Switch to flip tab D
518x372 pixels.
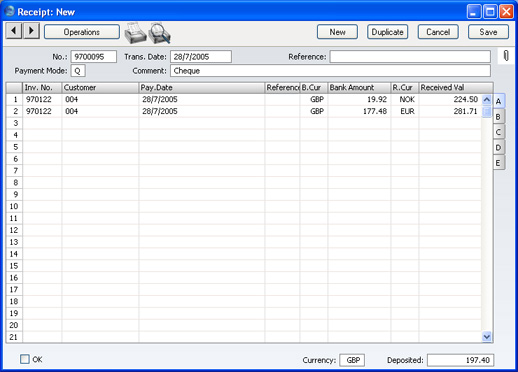(499, 147)
